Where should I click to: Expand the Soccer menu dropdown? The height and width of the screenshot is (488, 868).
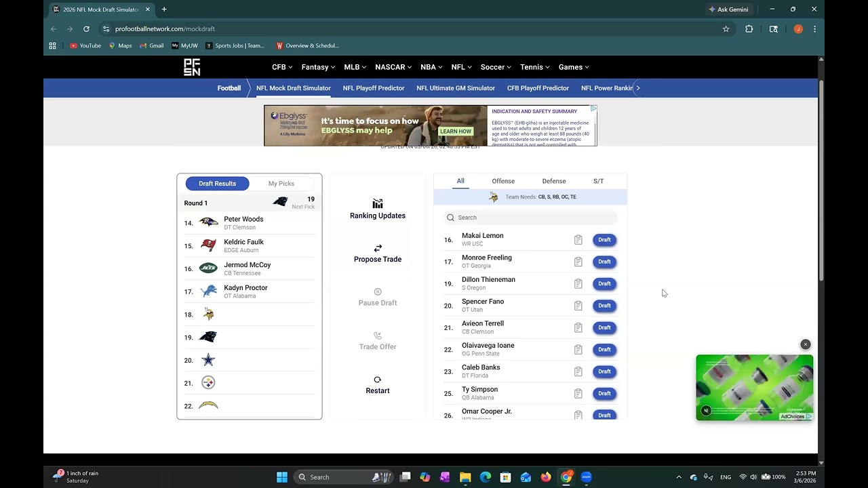click(x=496, y=67)
